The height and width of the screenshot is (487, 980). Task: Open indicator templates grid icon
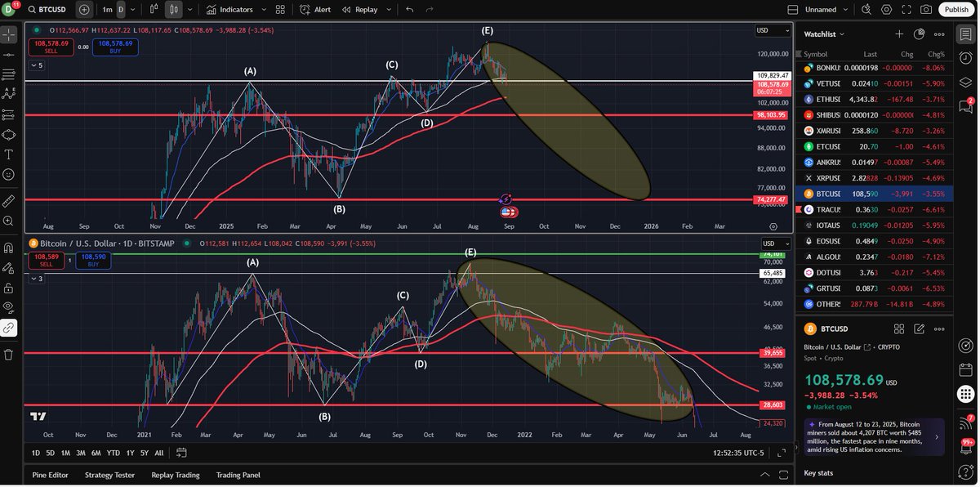280,10
